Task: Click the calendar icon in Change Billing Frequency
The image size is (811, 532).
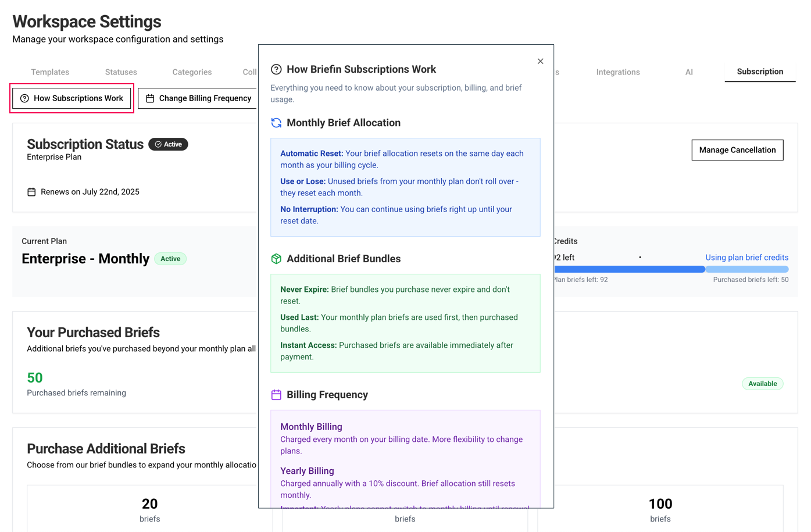Action: pos(150,98)
